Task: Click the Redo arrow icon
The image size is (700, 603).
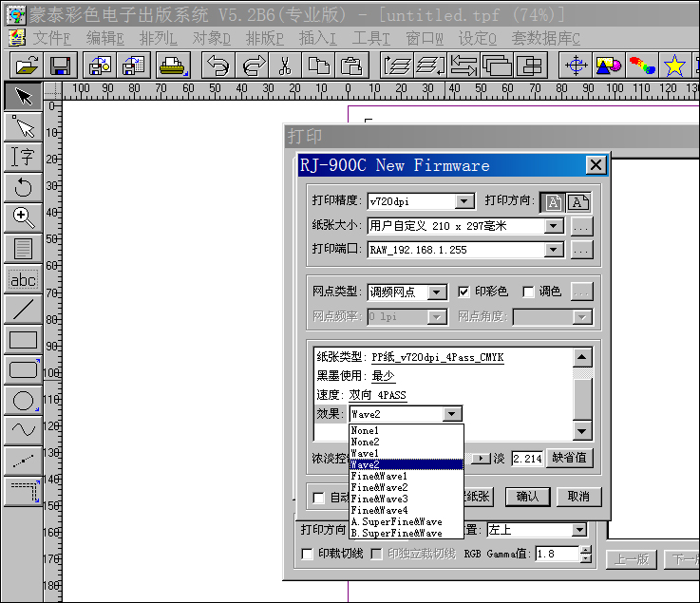Action: click(x=253, y=66)
